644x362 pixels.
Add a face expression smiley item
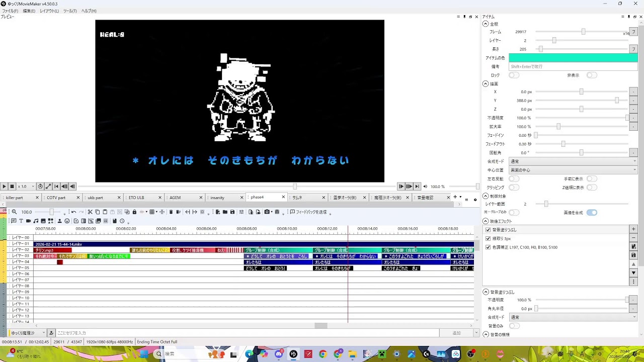(67, 221)
